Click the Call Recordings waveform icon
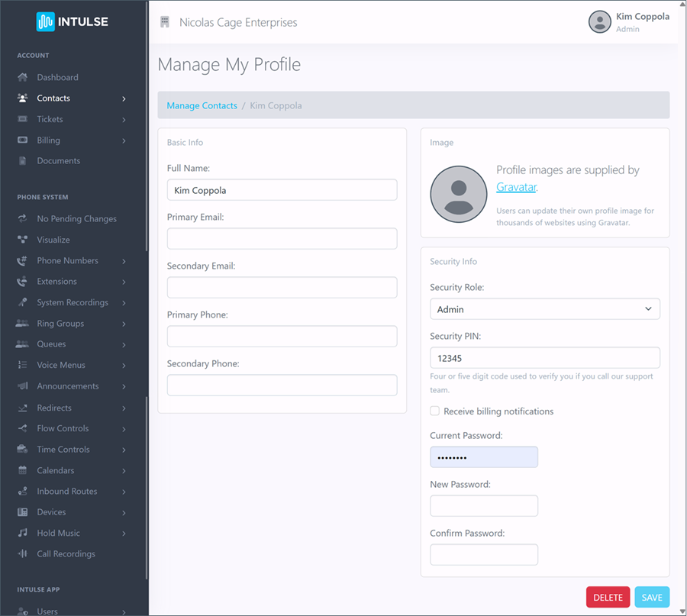 [22, 553]
